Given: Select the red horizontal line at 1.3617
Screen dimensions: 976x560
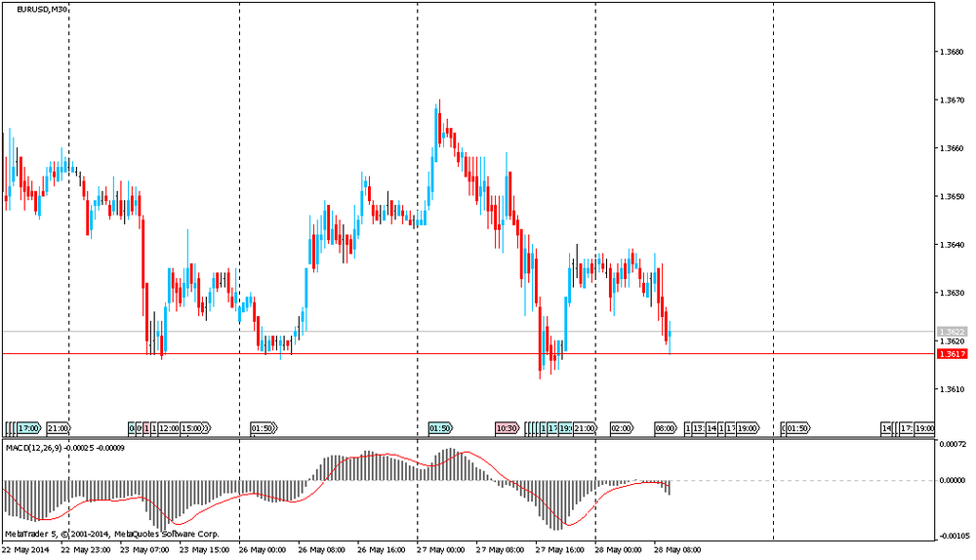Looking at the screenshot, I should 390,353.
